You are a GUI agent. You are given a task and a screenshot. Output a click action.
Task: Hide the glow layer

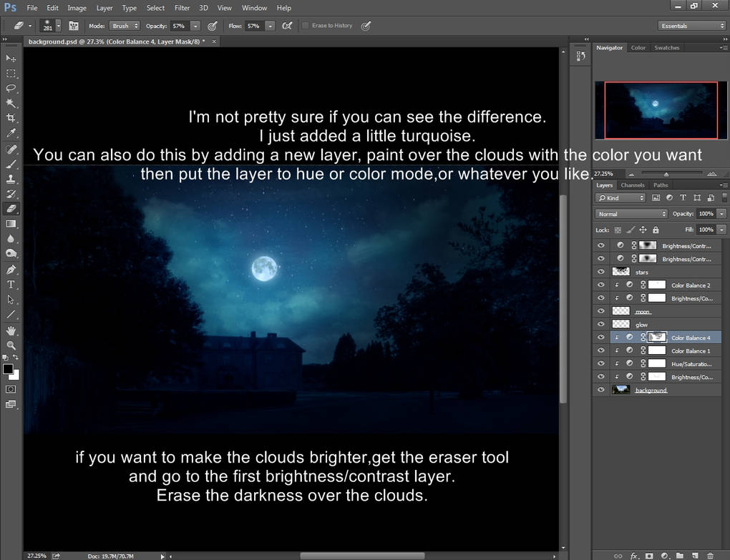click(x=601, y=324)
